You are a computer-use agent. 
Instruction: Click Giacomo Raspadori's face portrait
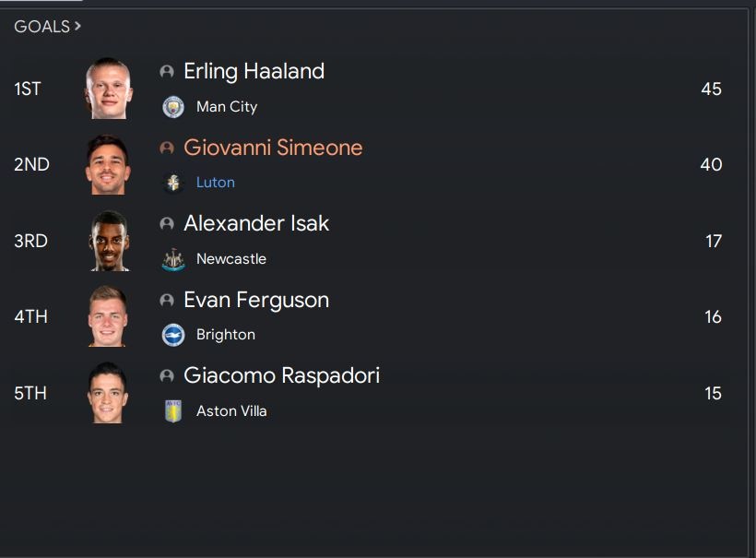(108, 393)
